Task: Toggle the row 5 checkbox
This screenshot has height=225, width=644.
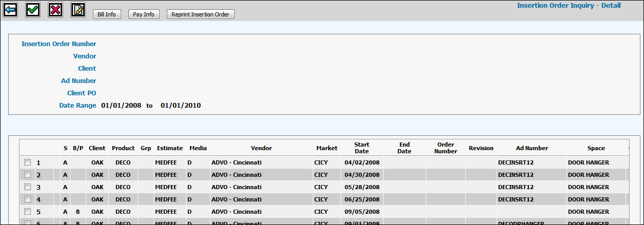Action: click(x=27, y=212)
